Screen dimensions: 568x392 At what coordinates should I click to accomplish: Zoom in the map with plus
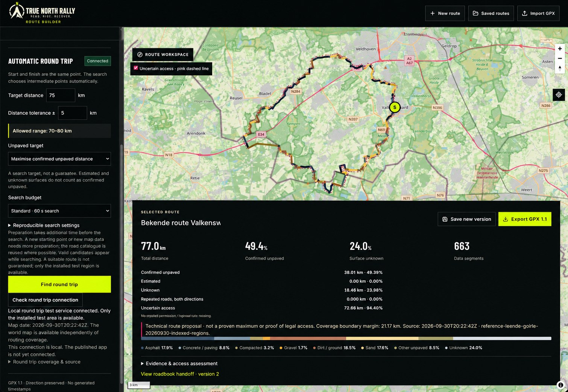tap(560, 49)
